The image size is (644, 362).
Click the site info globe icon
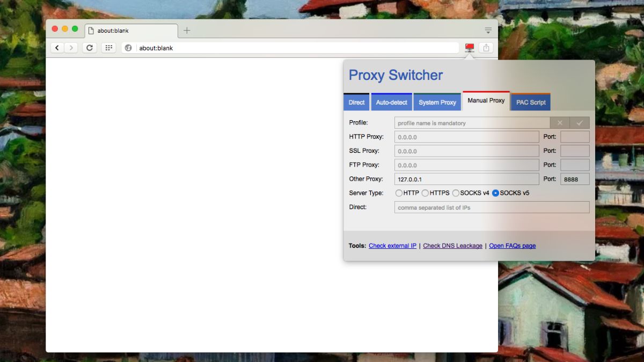(x=127, y=48)
